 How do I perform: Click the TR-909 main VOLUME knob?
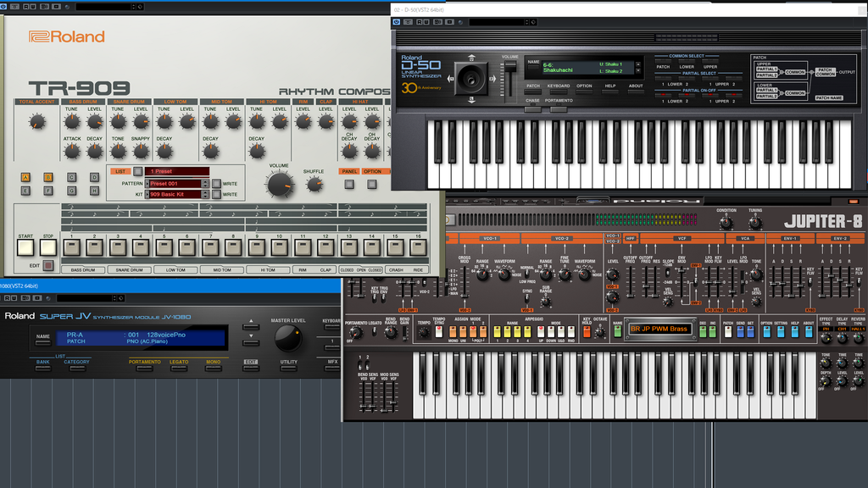[280, 185]
